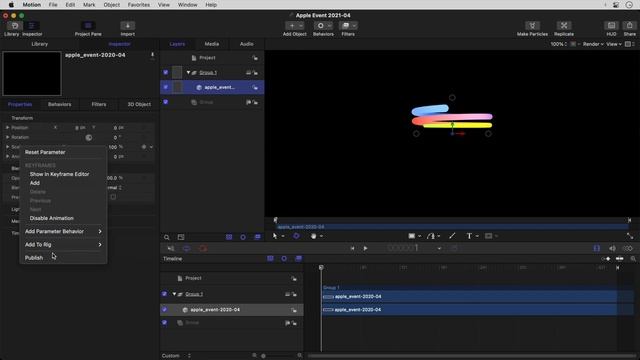
Task: Click the Replicate toolbar icon
Action: (x=564, y=26)
